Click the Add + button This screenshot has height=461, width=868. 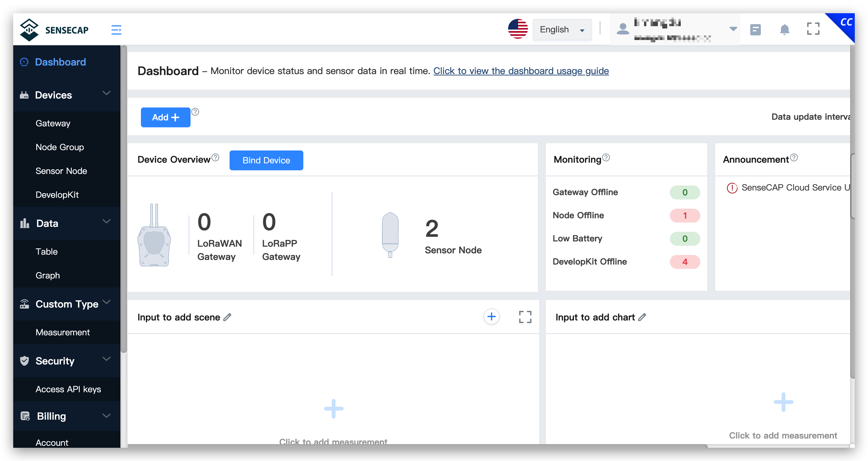pos(165,117)
